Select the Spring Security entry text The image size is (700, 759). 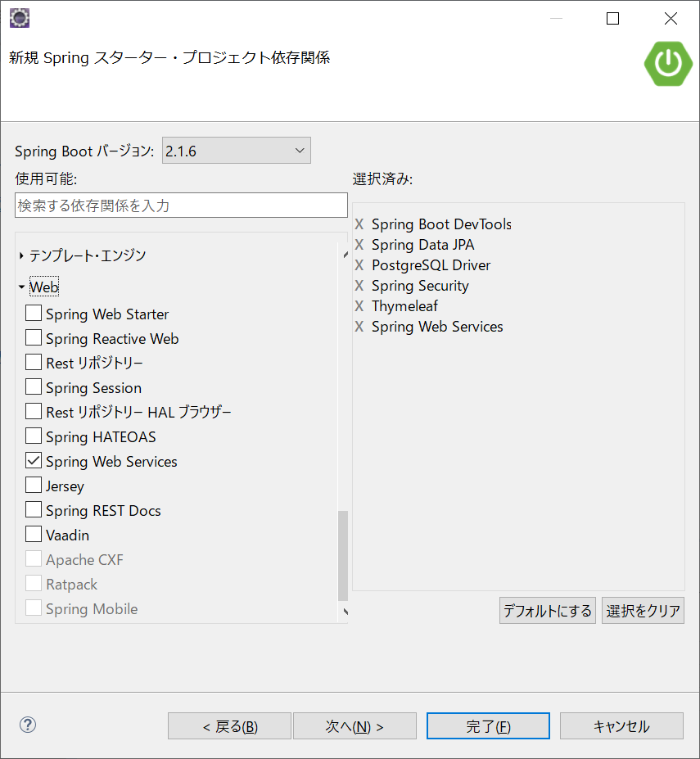(420, 286)
